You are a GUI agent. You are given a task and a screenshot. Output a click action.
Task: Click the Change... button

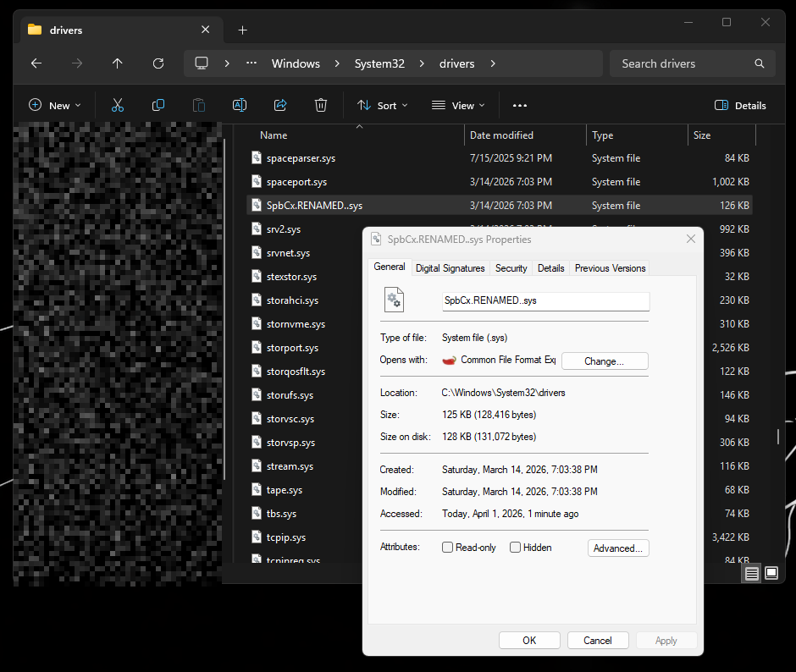click(x=604, y=361)
